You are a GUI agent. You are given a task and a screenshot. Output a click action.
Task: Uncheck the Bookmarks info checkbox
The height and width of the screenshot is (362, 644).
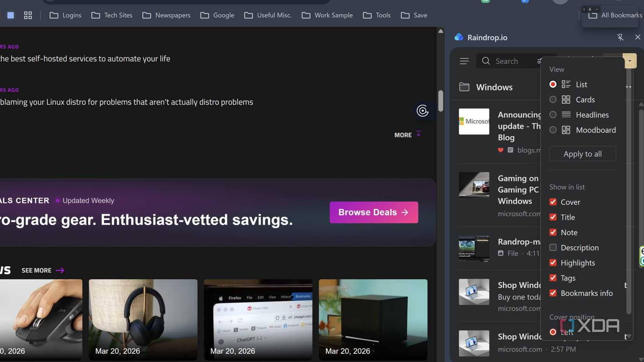point(553,293)
